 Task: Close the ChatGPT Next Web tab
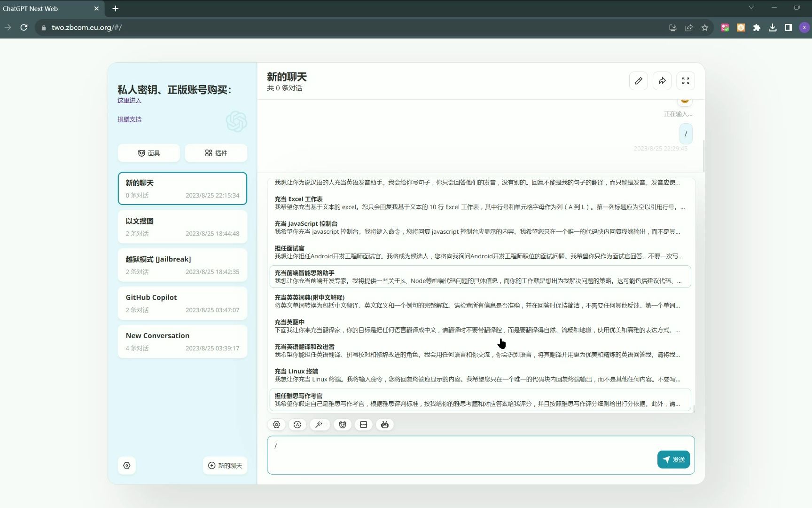(96, 8)
